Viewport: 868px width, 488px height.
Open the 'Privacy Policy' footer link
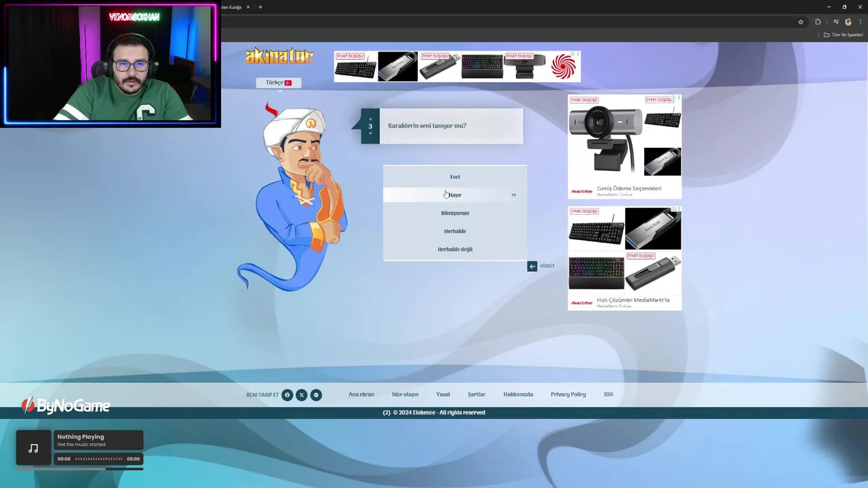point(568,394)
